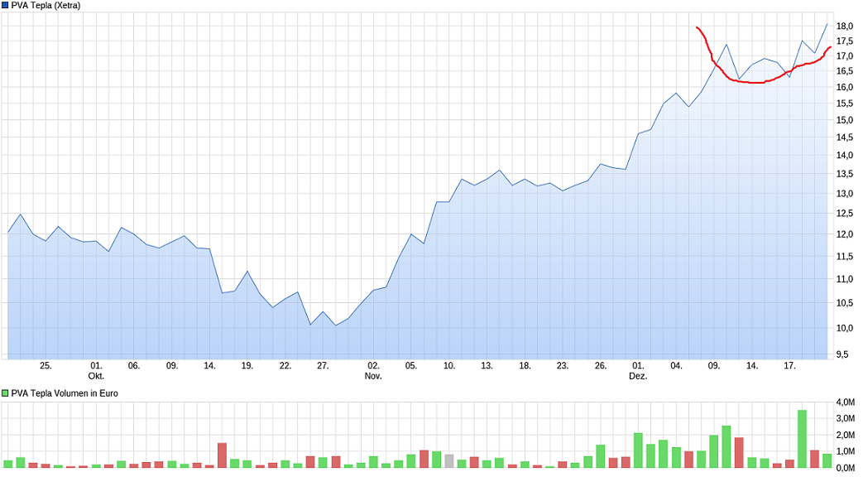Image resolution: width=868 pixels, height=477 pixels.
Task: Click the 16,0 price axis label
Action: [844, 87]
